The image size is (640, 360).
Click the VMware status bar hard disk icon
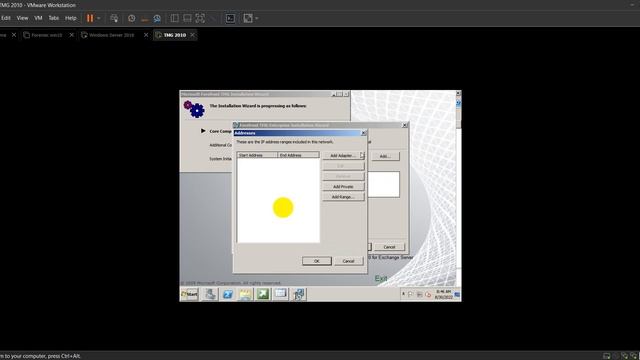click(x=607, y=356)
